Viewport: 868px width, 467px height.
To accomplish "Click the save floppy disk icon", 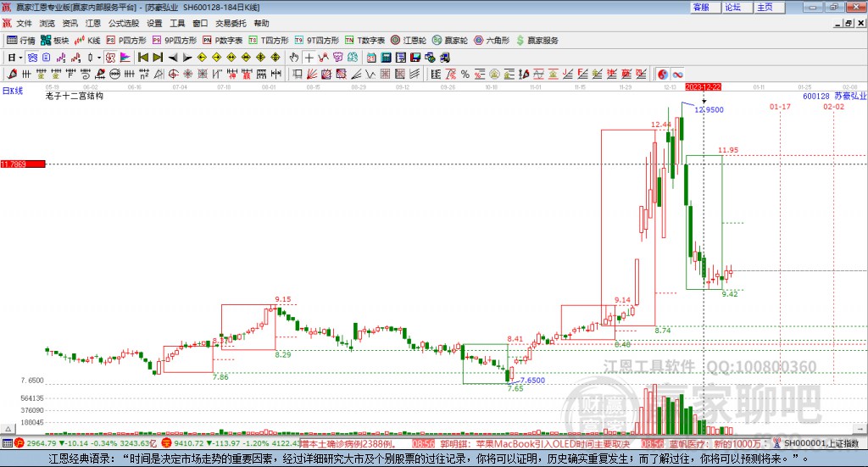I will pos(415,58).
